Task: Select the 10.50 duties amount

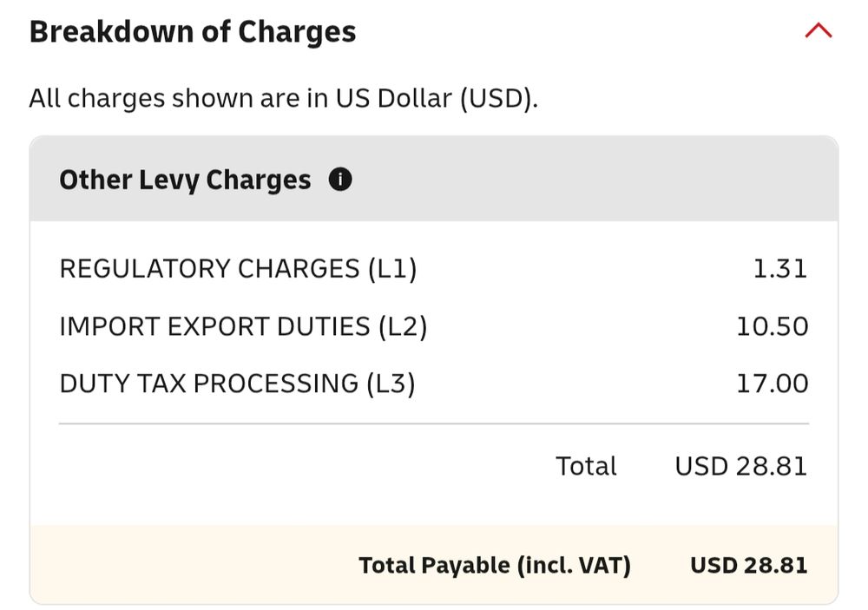Action: 772,326
